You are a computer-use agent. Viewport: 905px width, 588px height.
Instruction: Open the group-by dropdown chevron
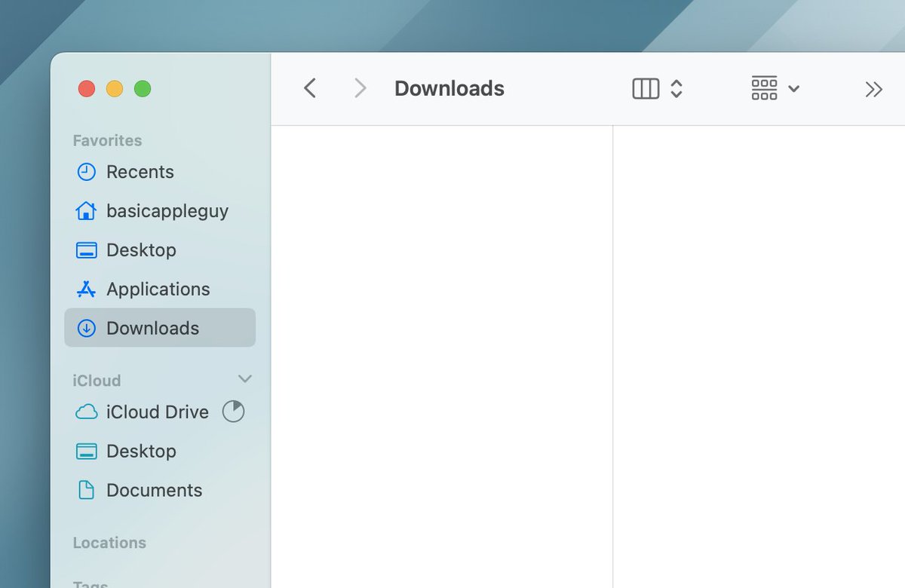point(793,89)
